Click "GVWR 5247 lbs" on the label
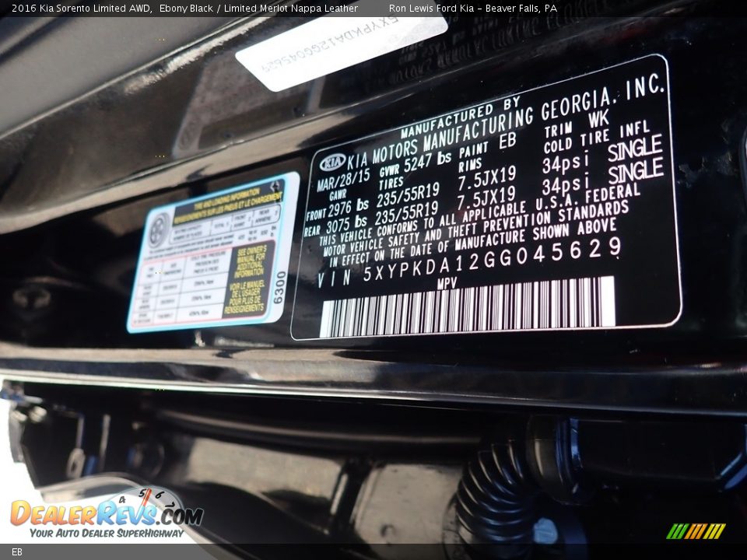Image resolution: width=747 pixels, height=560 pixels. (415, 165)
